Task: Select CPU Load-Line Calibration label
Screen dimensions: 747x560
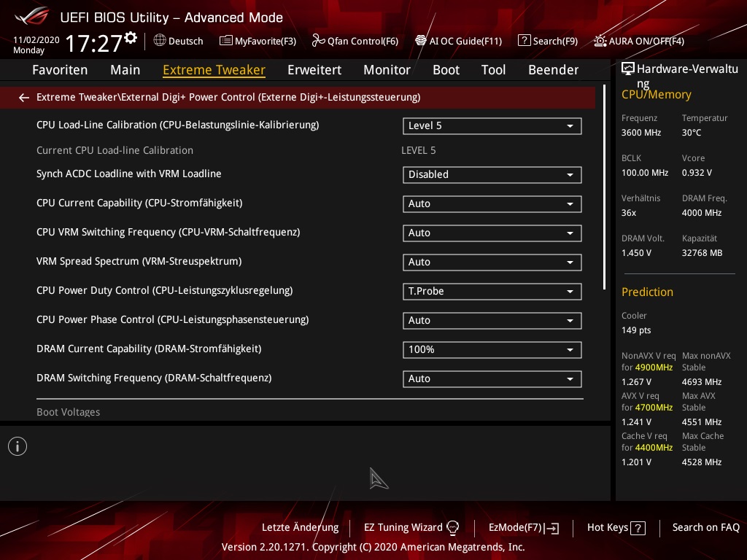Action: (178, 125)
